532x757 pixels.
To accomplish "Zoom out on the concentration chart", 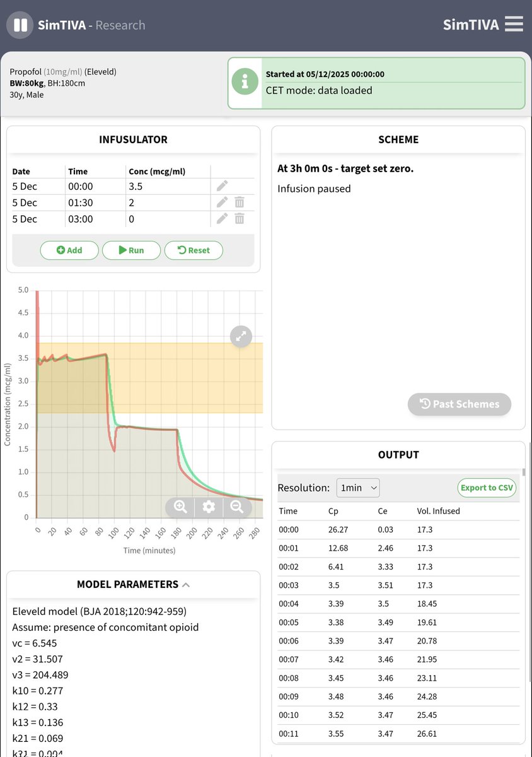I will (x=237, y=507).
